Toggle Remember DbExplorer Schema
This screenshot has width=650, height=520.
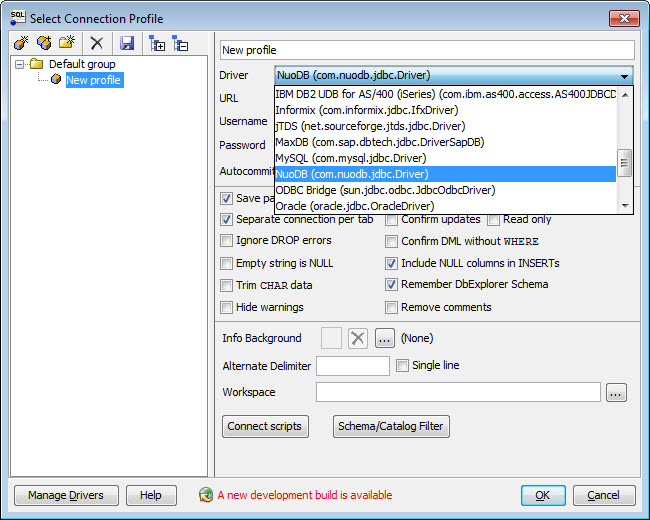(x=391, y=284)
